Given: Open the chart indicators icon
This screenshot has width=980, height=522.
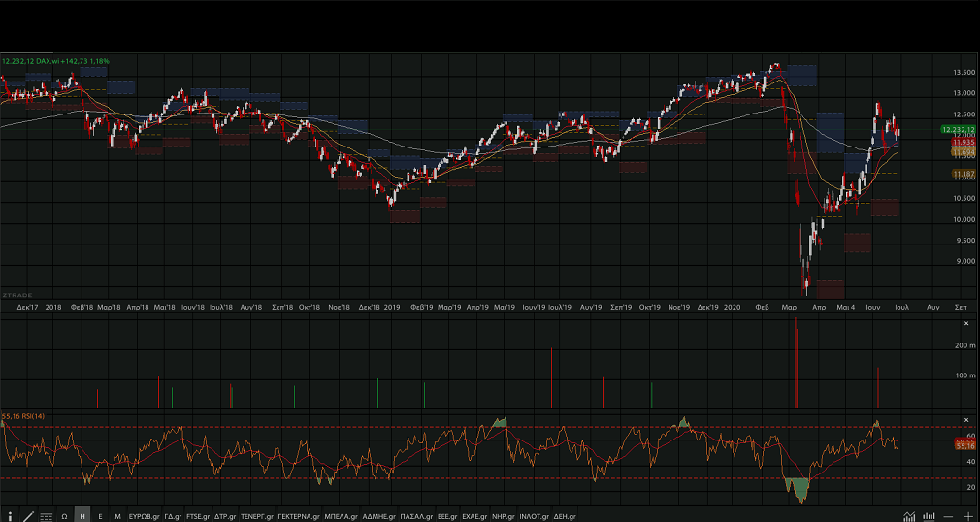Looking at the screenshot, I should pos(909,516).
